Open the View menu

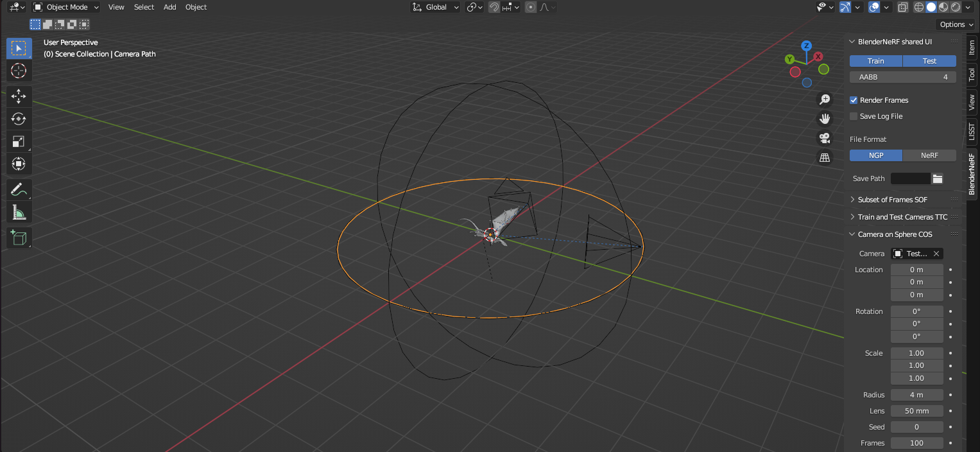coord(116,7)
